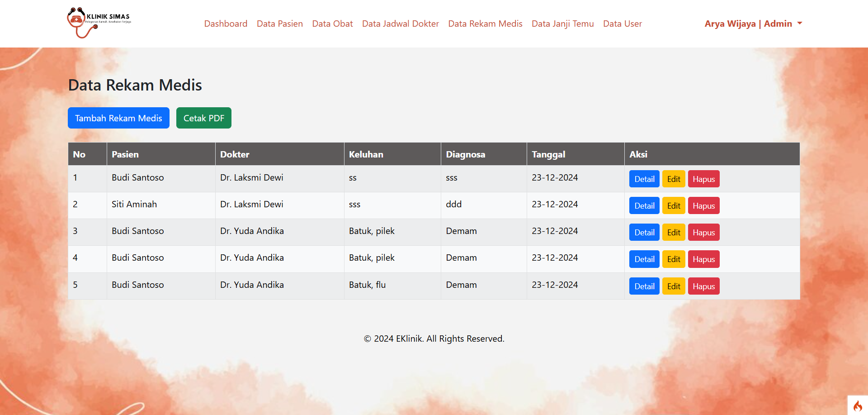Viewport: 868px width, 415px height.
Task: Open the flame debug icon in corner
Action: click(x=858, y=405)
